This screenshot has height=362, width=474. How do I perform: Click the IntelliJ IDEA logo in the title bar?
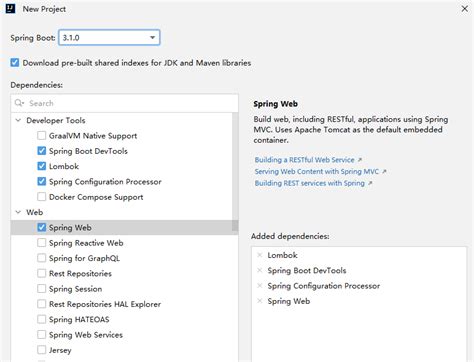pos(10,9)
